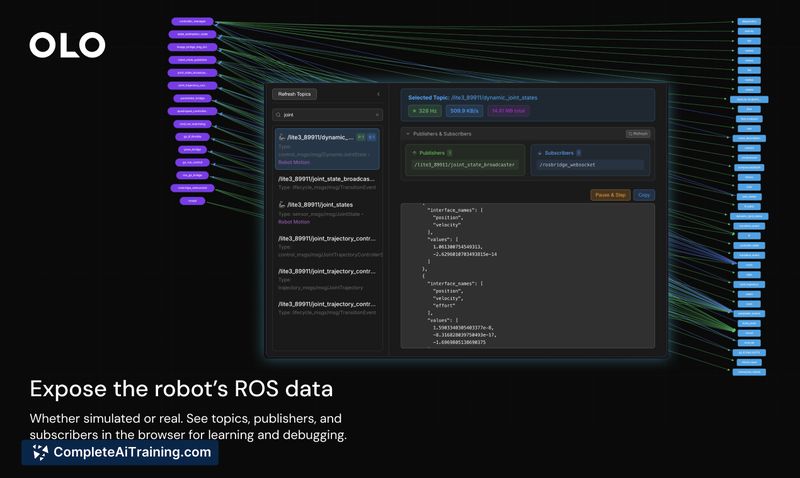The width and height of the screenshot is (800, 478).
Task: Select joint_trajectory_contr... topic with JointTrajectoryController type
Action: point(327,246)
